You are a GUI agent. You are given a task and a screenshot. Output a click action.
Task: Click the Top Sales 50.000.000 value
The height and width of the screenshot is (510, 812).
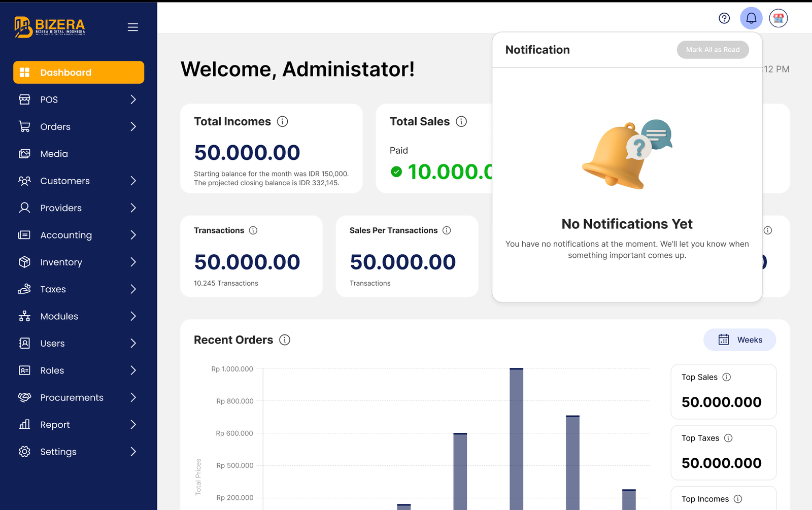tap(721, 402)
